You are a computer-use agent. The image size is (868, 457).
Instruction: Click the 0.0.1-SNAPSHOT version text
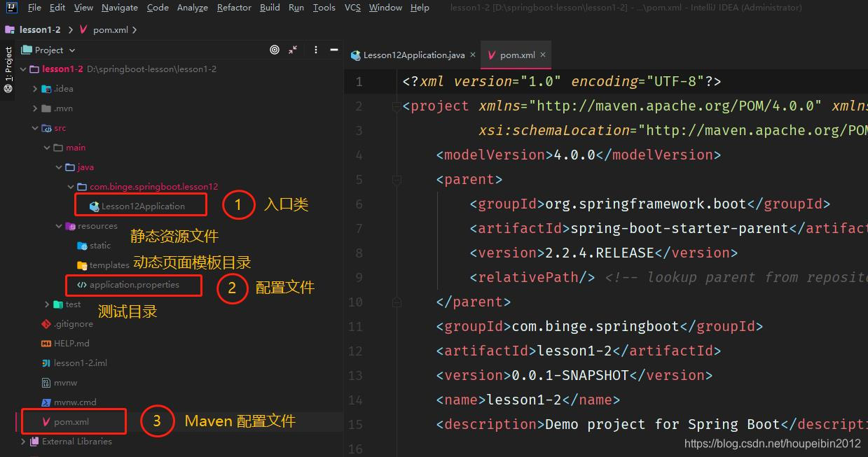(x=570, y=375)
